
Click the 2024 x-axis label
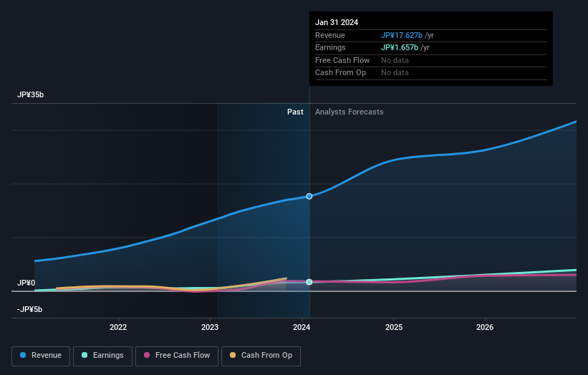click(302, 327)
